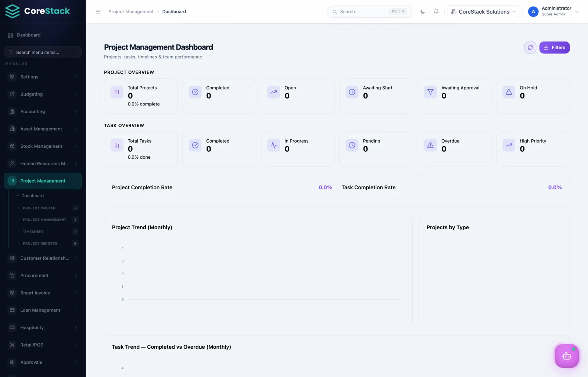Expand the Settings module chevron

click(x=76, y=77)
